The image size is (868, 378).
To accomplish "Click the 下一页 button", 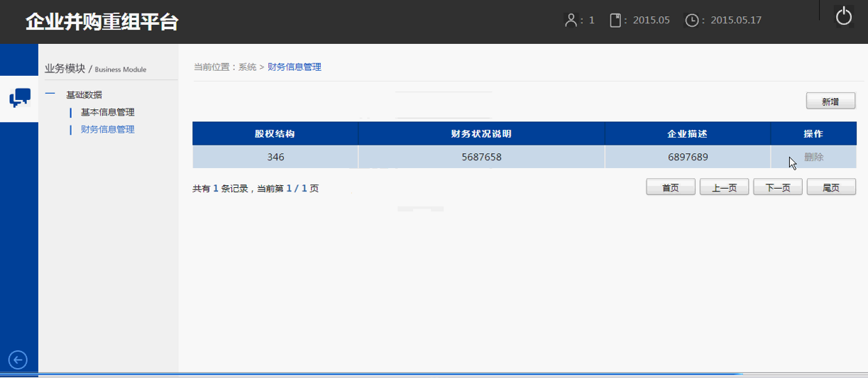I will [778, 187].
